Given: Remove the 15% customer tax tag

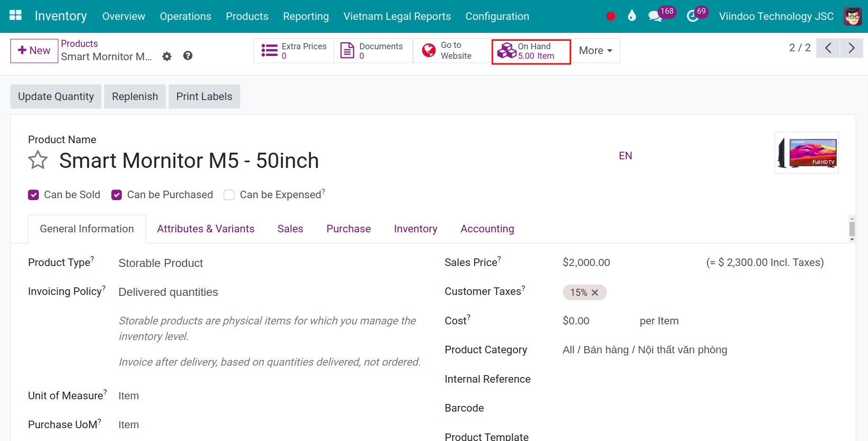Looking at the screenshot, I should (x=595, y=293).
